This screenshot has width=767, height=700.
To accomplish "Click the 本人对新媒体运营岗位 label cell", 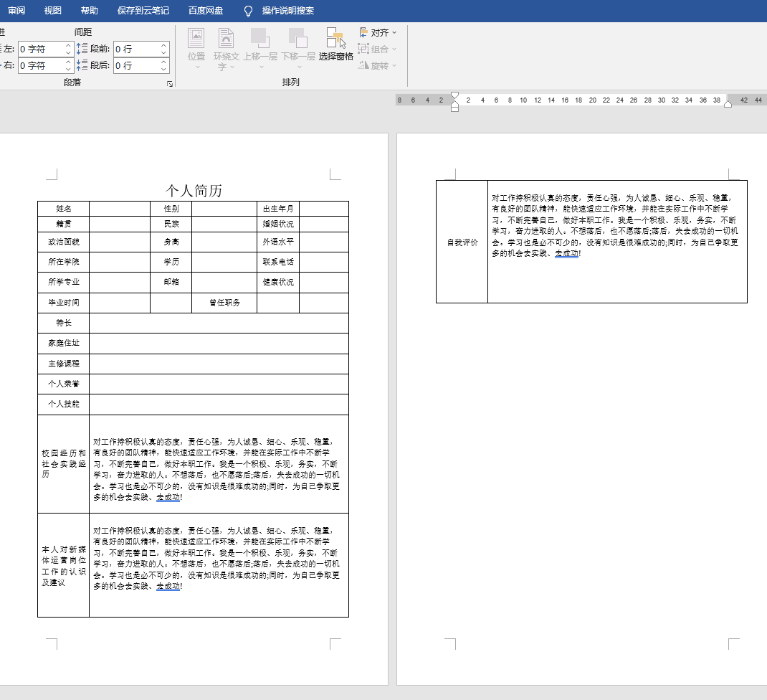I will click(x=64, y=565).
